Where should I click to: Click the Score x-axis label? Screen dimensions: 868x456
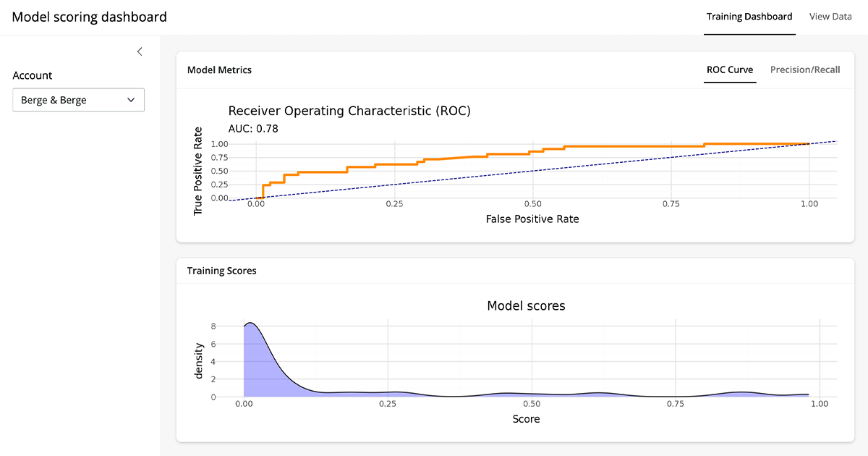[x=526, y=418]
